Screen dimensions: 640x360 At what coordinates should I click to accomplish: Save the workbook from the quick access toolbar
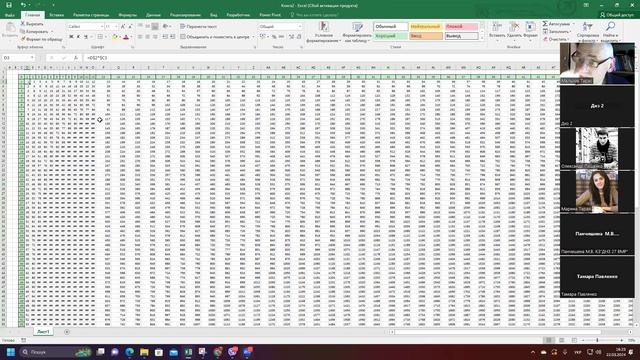tap(9, 5)
